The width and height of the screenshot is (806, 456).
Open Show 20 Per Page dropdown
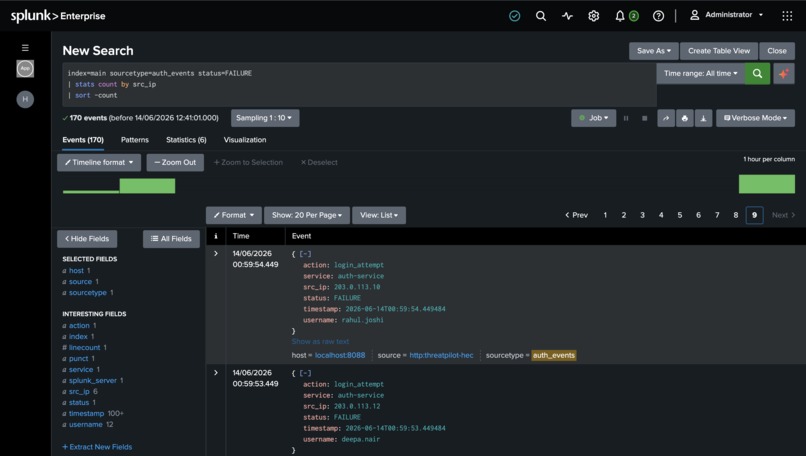[x=307, y=215]
